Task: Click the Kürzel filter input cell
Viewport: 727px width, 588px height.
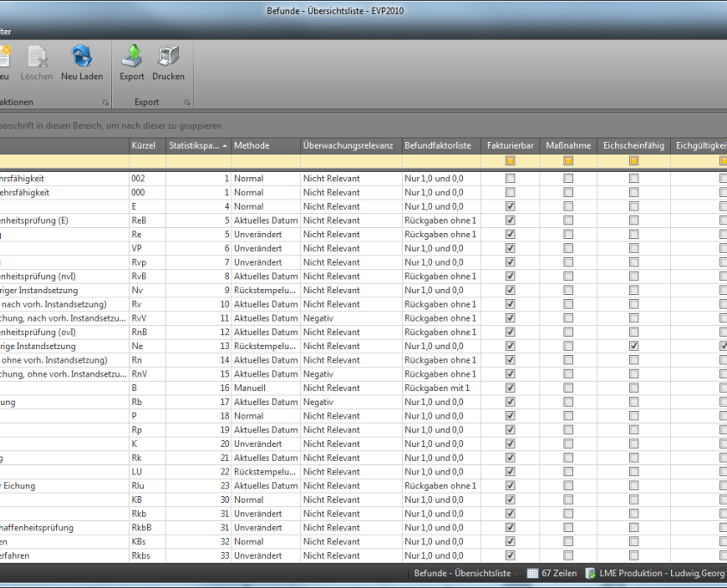Action: click(147, 161)
